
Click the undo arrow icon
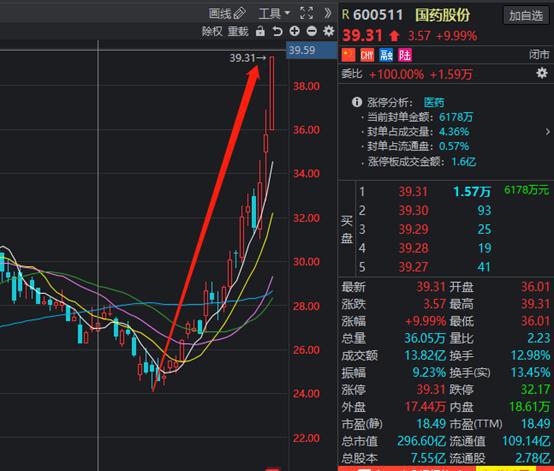[x=277, y=31]
